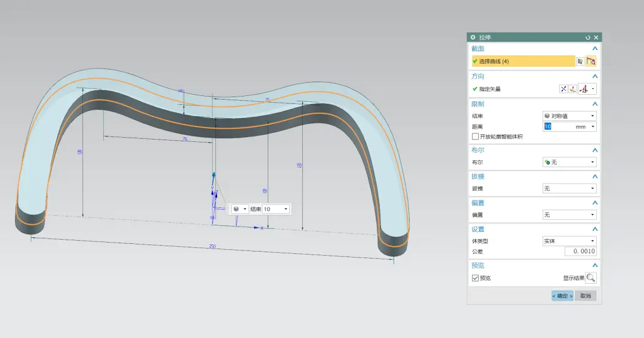Viewport: 644px width, 338px height.
Task: Open the 拉伸 dialog settings gear
Action: [x=473, y=38]
